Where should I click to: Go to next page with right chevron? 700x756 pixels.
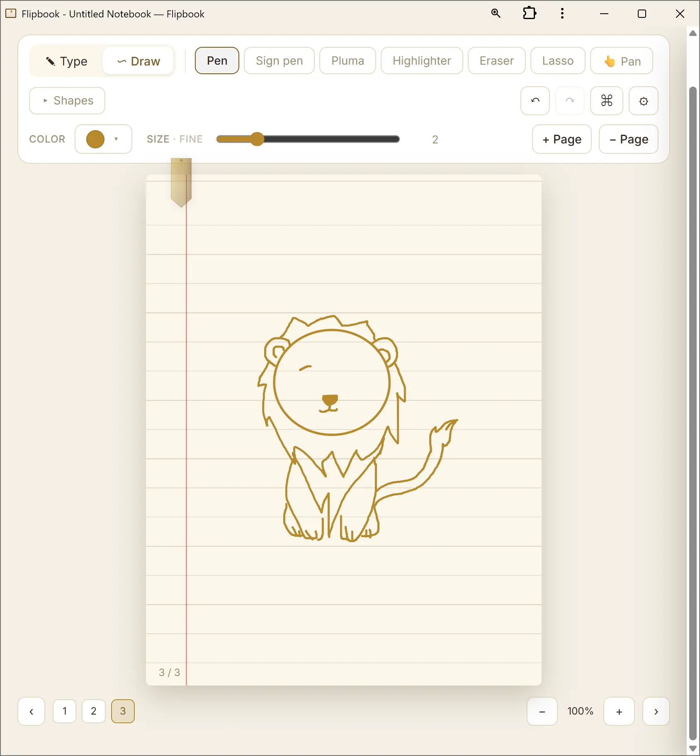click(x=656, y=711)
